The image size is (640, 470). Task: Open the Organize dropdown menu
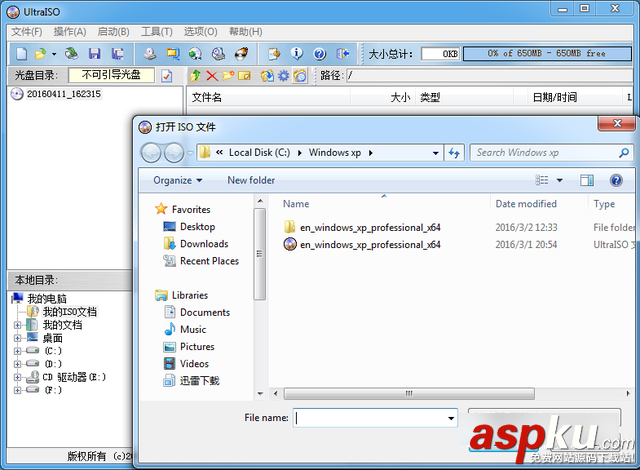pyautogui.click(x=178, y=180)
